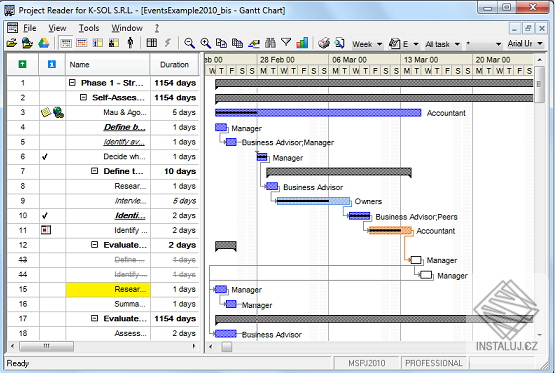Screen dimensions: 557x373
Task: Select the 'Define b...' task on row 4
Action: [124, 127]
